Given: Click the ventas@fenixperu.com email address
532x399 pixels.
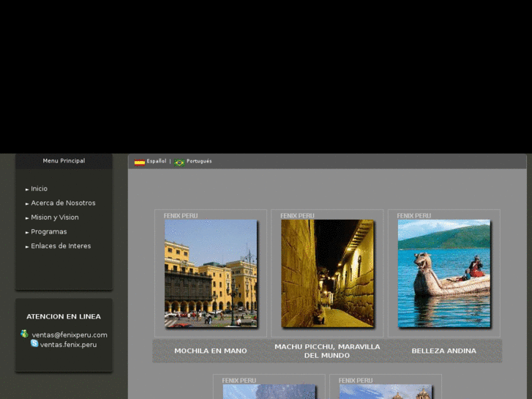Looking at the screenshot, I should pyautogui.click(x=70, y=335).
